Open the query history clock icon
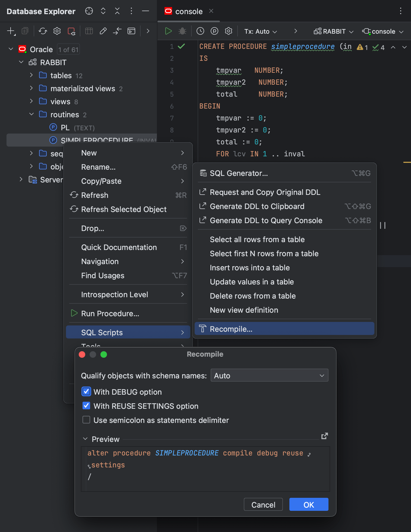Screen dimensions: 411x532 (x=200, y=31)
